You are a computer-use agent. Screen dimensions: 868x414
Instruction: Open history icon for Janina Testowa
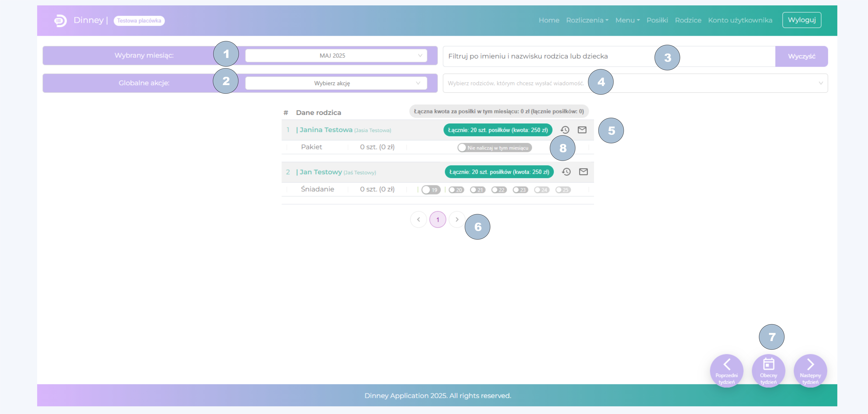point(565,130)
